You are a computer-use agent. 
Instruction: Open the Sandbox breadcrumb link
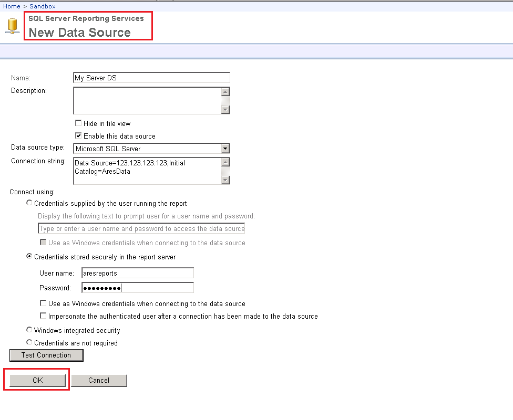click(42, 6)
